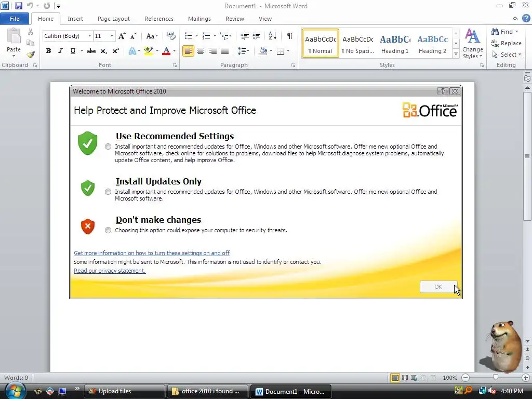Justify text alignment
The image size is (532, 399).
click(224, 51)
